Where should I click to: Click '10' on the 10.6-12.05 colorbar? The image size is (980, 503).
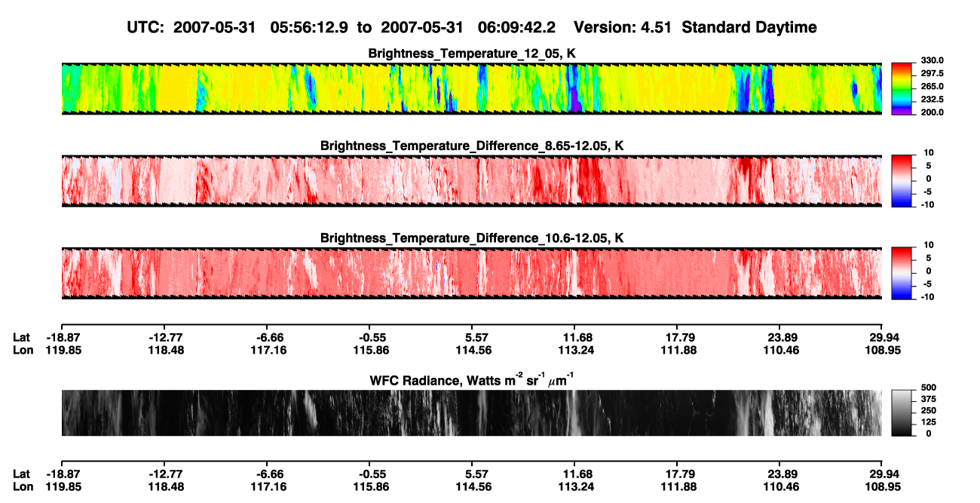coord(929,245)
